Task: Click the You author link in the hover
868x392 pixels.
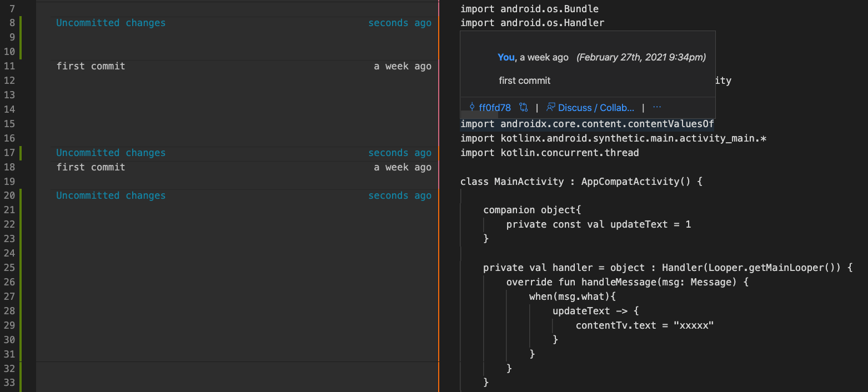Action: 506,57
